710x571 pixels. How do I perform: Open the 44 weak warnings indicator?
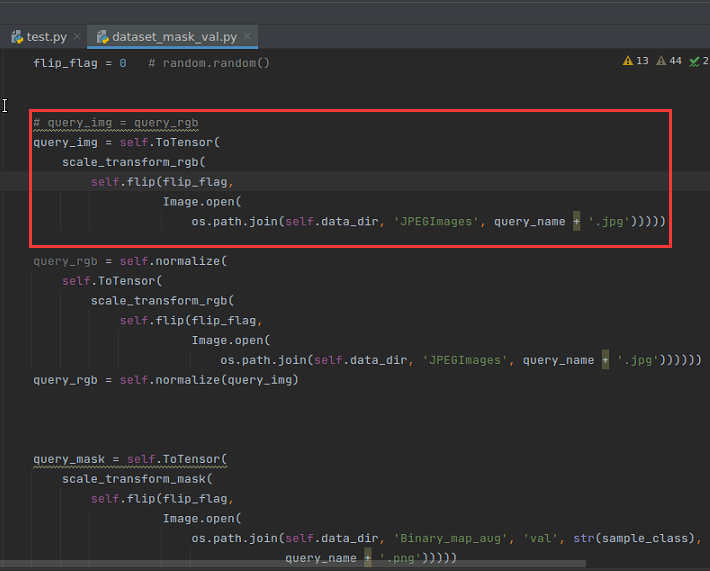(x=669, y=61)
